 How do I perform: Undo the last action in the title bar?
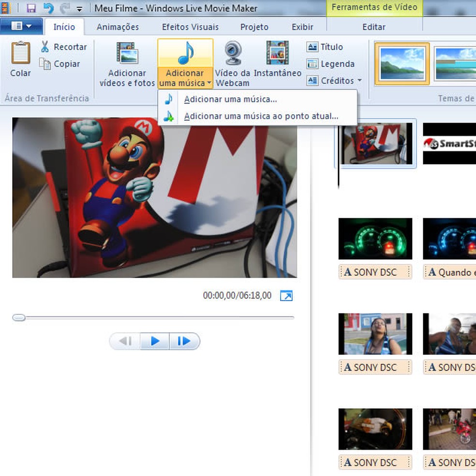[x=48, y=8]
